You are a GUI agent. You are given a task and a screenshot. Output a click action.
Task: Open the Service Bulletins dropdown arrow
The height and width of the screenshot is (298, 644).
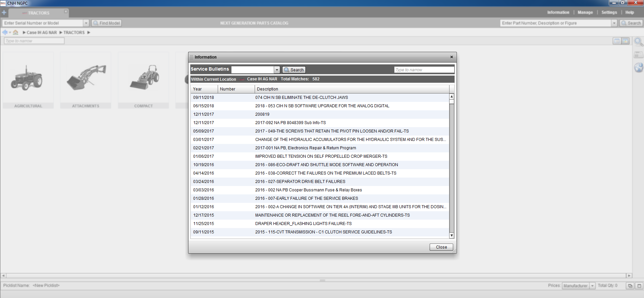(x=277, y=70)
